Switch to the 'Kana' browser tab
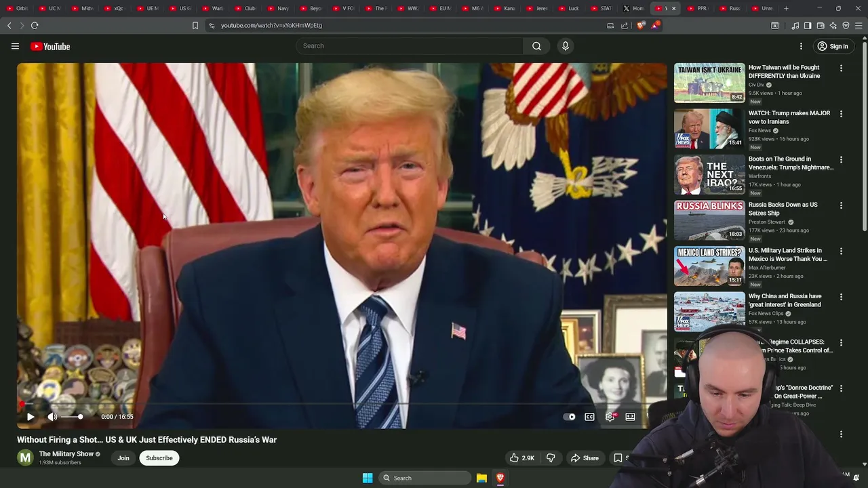The height and width of the screenshot is (488, 868). (x=505, y=8)
